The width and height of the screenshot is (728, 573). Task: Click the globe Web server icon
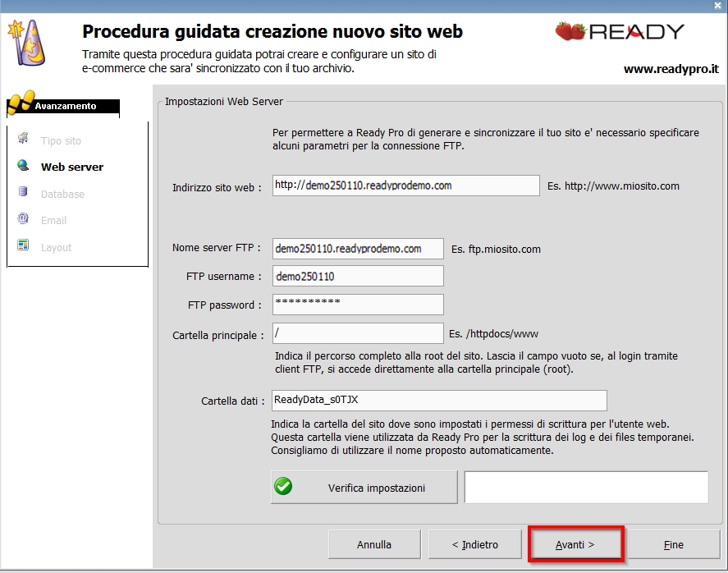[23, 167]
